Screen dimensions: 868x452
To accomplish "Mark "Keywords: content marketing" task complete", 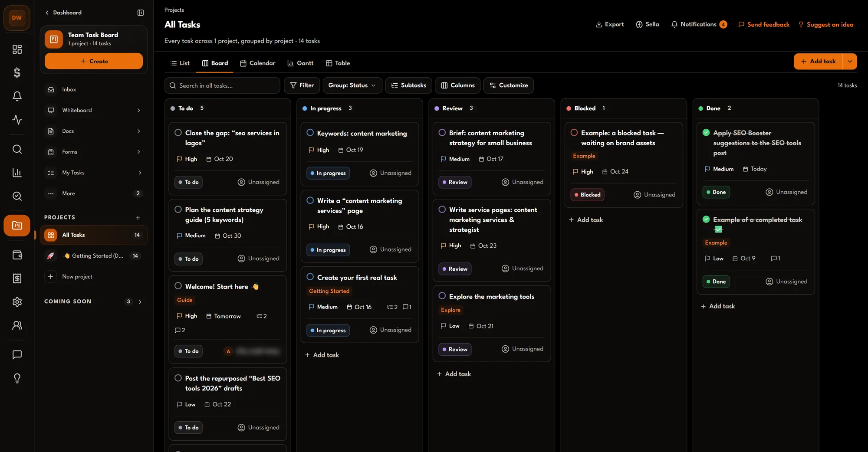I will coord(310,133).
